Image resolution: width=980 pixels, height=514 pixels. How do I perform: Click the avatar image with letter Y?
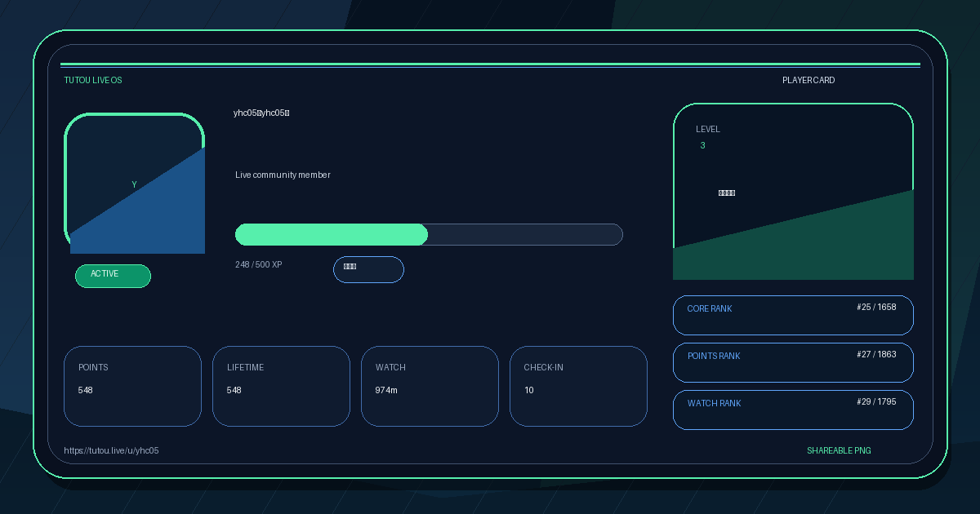(x=135, y=184)
